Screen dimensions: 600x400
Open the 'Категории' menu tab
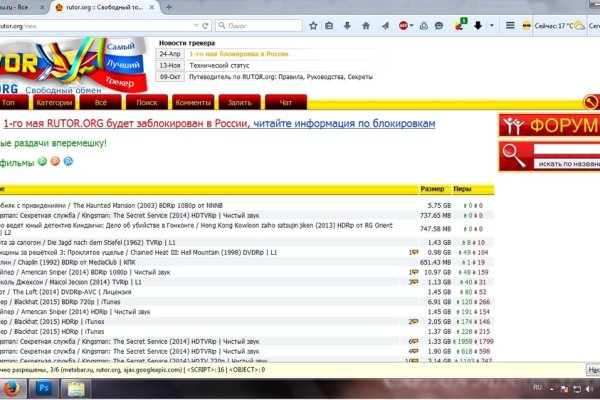click(x=53, y=102)
